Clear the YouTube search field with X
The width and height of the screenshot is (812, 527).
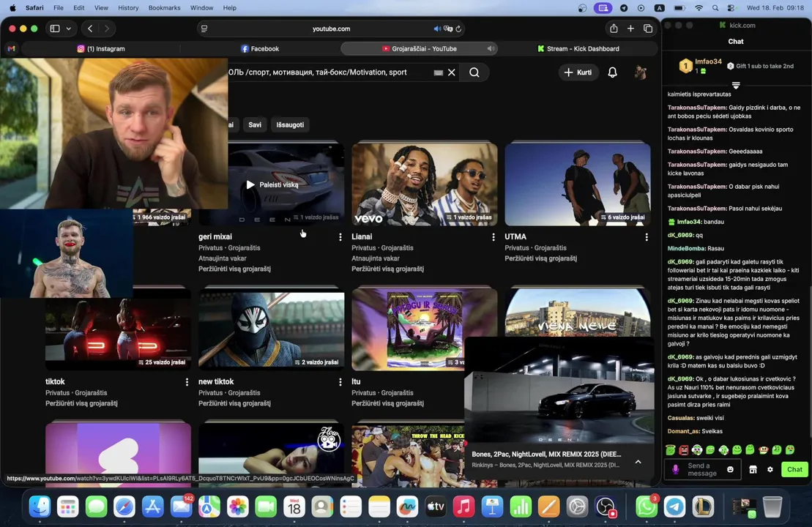(x=452, y=72)
